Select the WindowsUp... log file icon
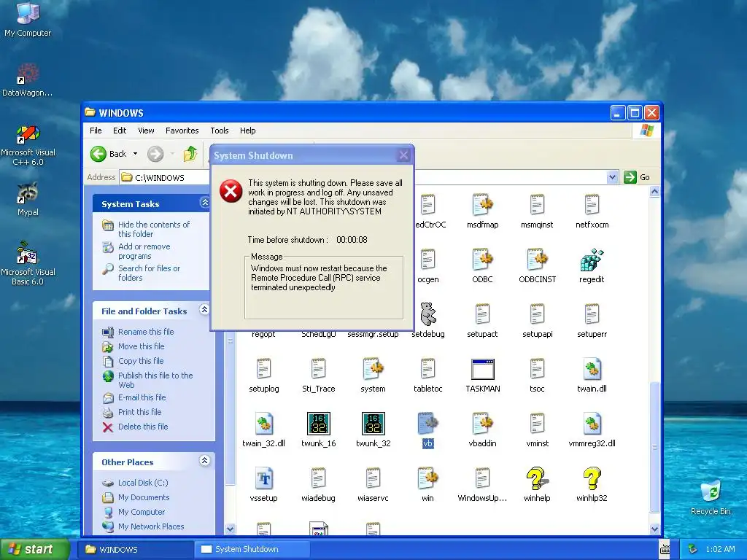Screen dimensions: 747x560 click(482, 478)
